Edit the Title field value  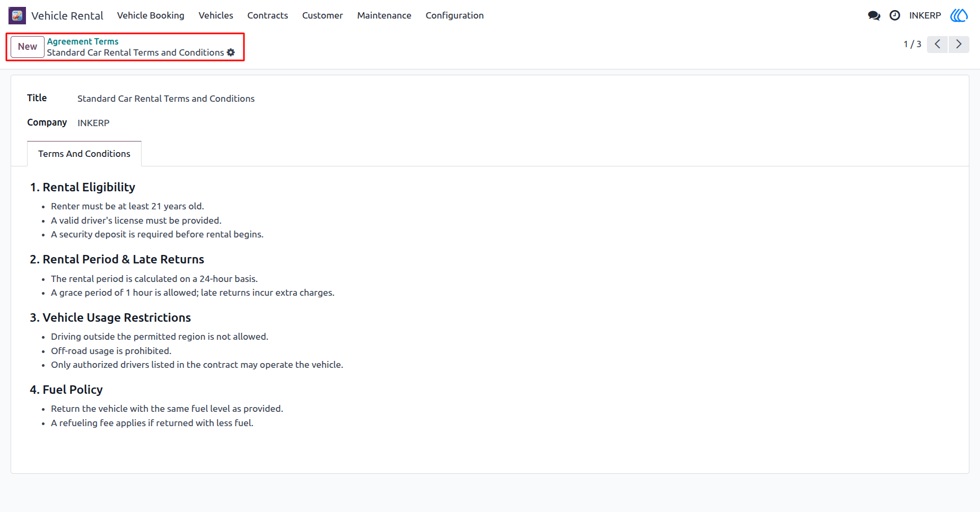tap(166, 99)
